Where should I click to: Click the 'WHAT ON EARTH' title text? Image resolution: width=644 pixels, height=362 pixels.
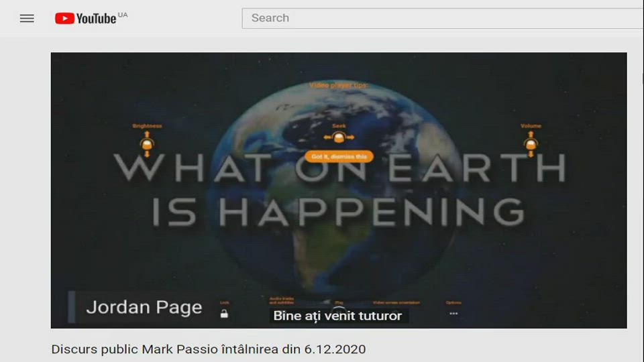tap(339, 169)
